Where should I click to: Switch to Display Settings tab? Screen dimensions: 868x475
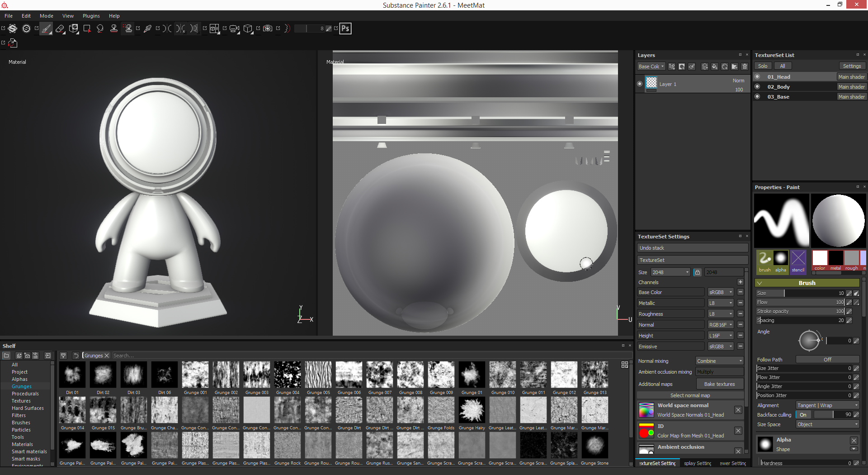[x=697, y=463]
